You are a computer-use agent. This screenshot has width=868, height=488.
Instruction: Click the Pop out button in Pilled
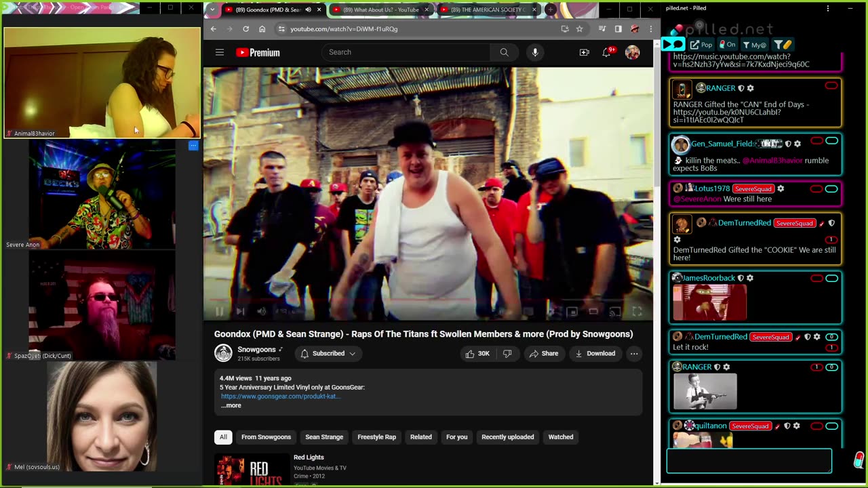tap(701, 45)
